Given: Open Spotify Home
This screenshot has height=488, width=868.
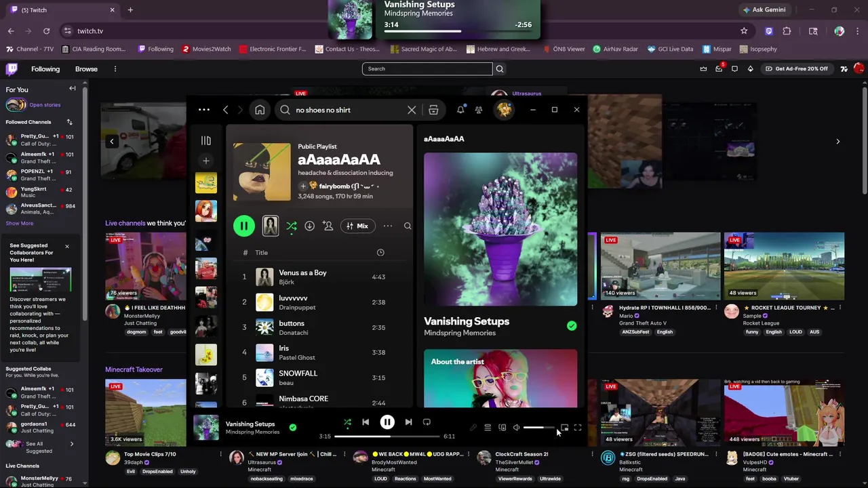Looking at the screenshot, I should (x=260, y=110).
